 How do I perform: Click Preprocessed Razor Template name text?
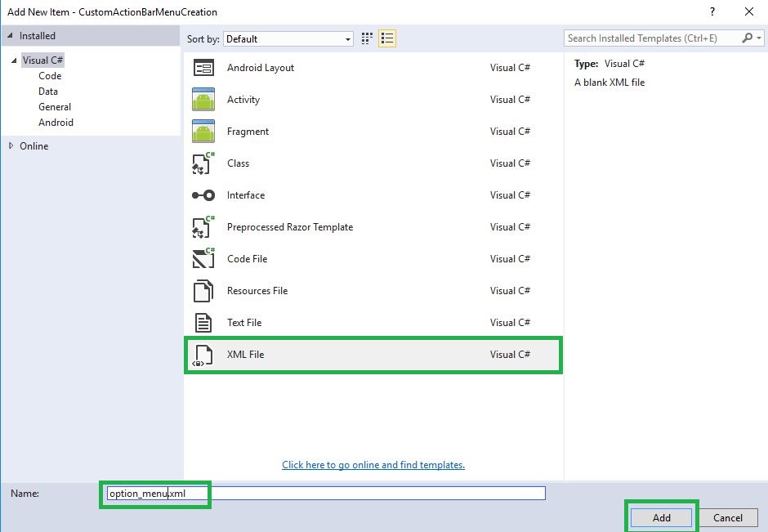290,227
